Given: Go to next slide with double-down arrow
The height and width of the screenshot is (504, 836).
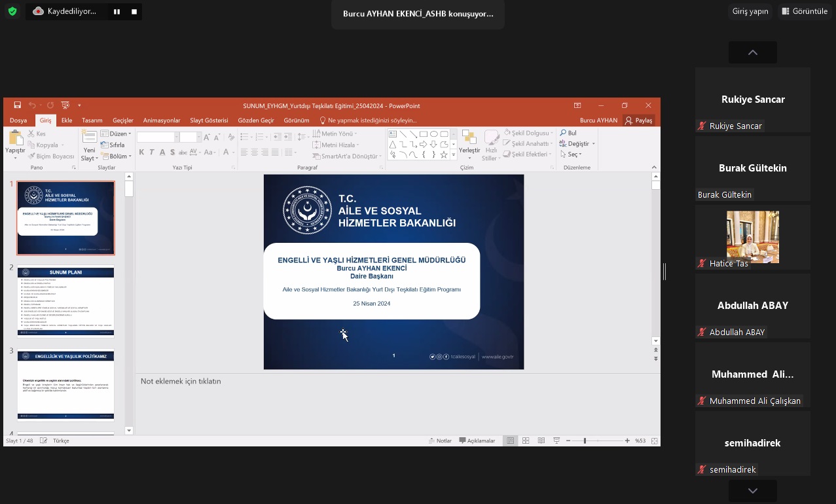Looking at the screenshot, I should click(656, 359).
